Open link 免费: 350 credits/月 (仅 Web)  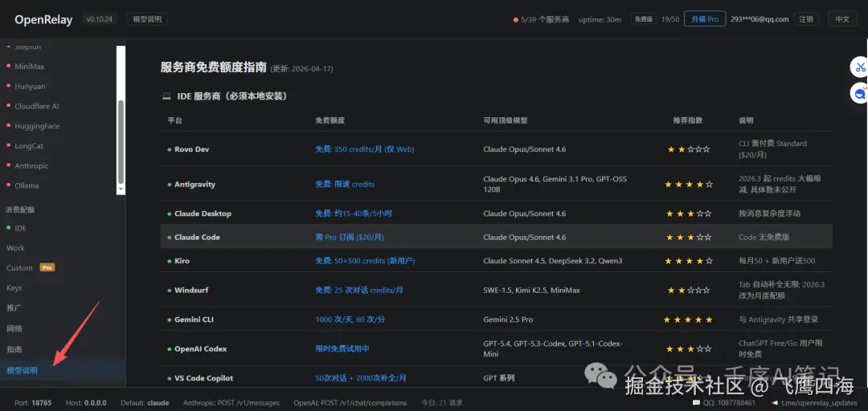[x=365, y=149]
